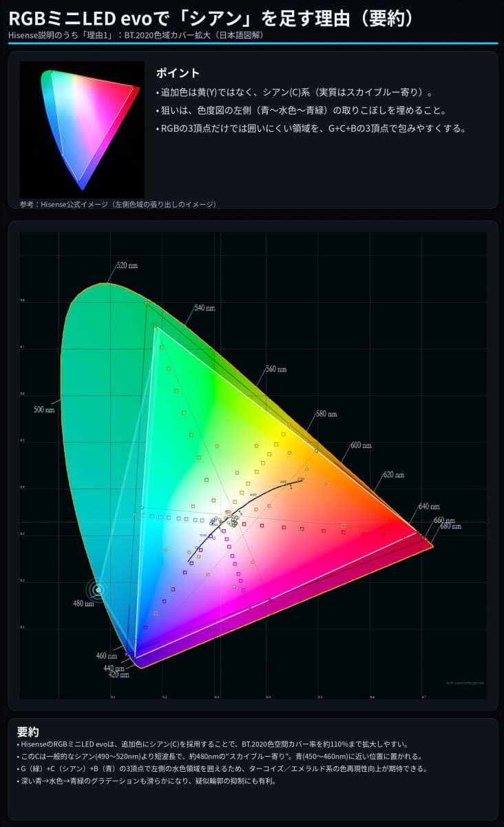Click the "540 nm" wavelength label
Viewport: 504px width, 827px height.
click(x=204, y=308)
